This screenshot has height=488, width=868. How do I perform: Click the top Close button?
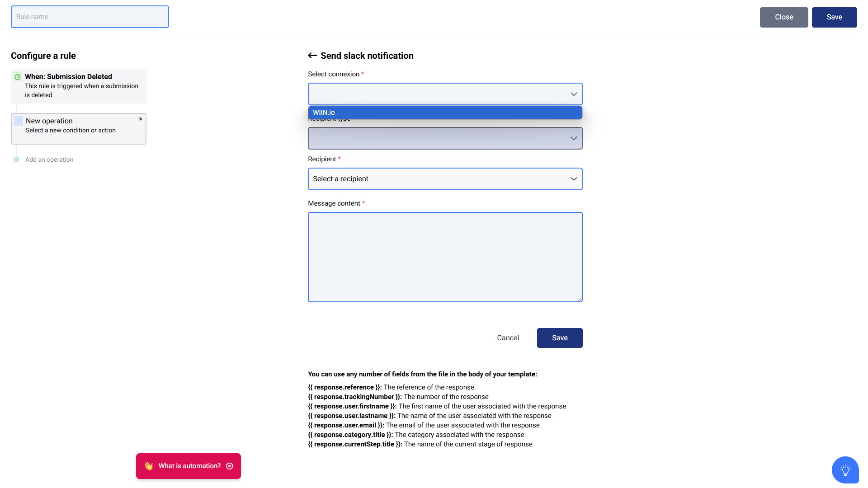tap(784, 17)
